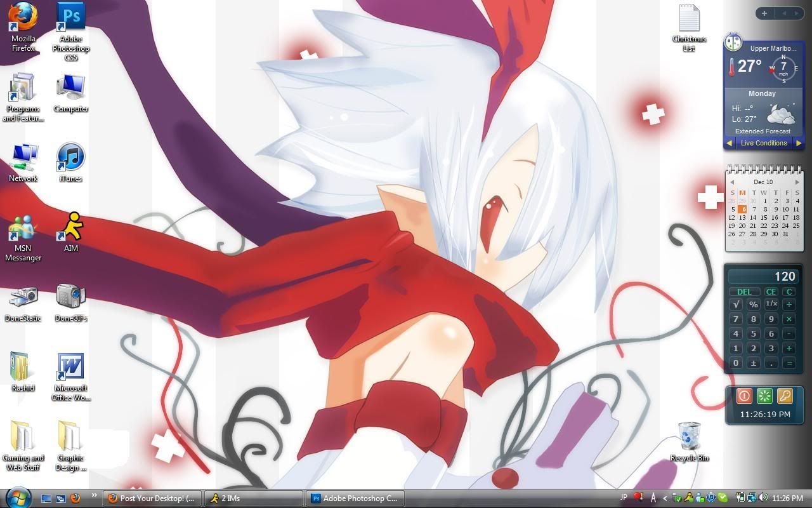Click the green restart gadget button
The width and height of the screenshot is (812, 508).
pos(764,396)
